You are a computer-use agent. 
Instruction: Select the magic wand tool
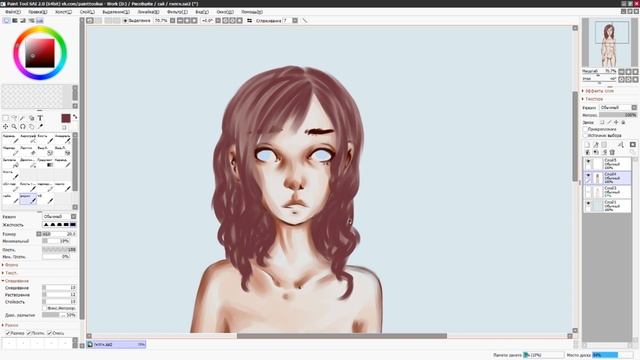(22, 118)
